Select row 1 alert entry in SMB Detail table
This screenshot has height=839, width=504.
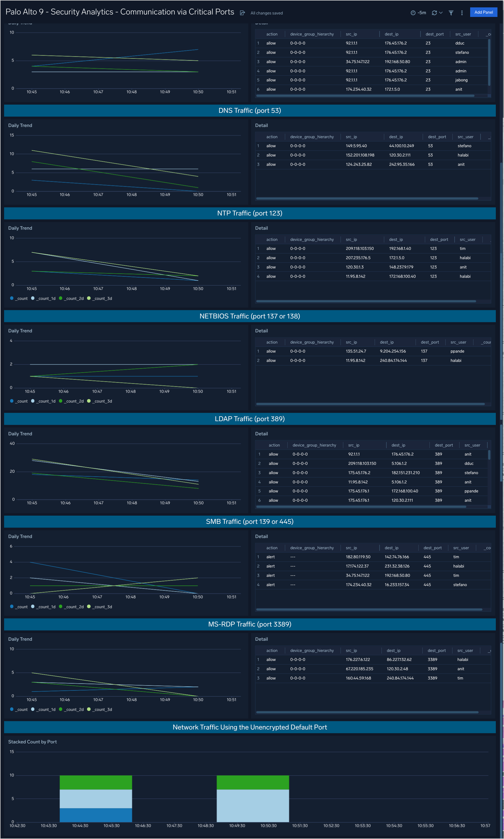[270, 557]
